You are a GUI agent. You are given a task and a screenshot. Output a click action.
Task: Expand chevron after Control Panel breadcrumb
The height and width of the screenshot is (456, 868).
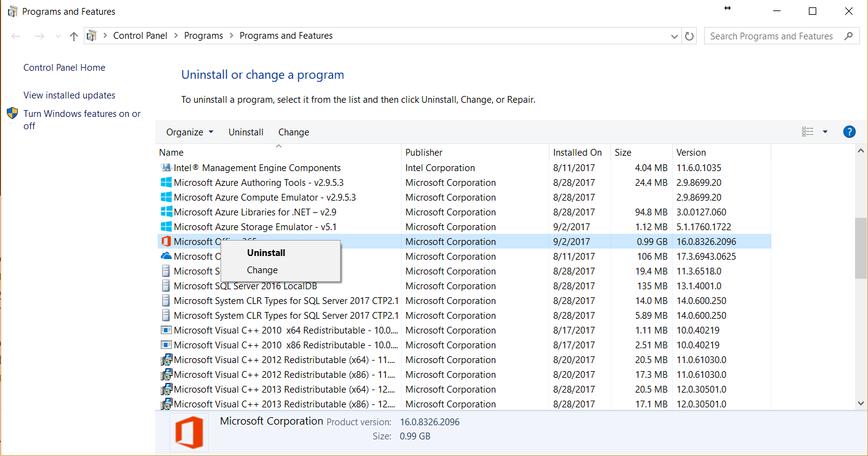[x=176, y=36]
